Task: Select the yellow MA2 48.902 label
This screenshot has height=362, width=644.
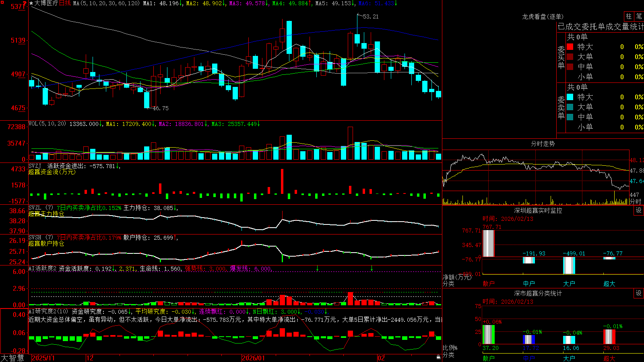Action: coord(205,3)
